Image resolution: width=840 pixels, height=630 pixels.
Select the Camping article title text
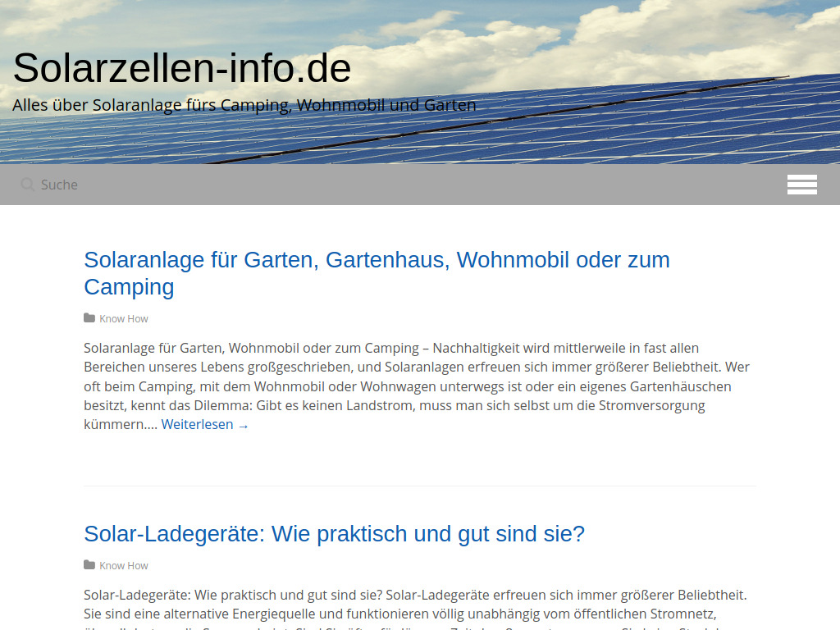tap(129, 287)
